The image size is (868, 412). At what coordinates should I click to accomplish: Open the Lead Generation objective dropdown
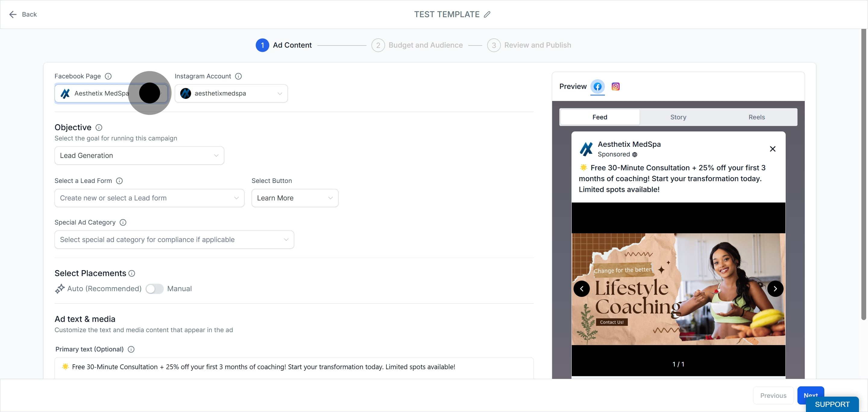pos(139,156)
